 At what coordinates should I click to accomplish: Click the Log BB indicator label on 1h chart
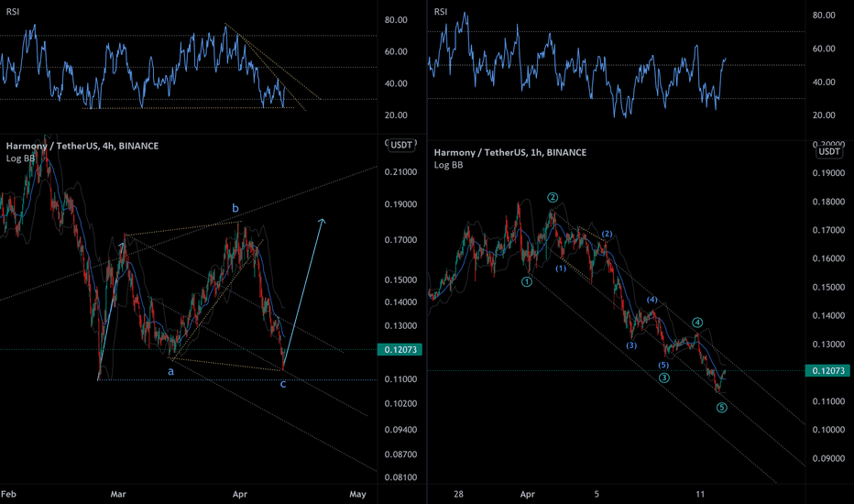[448, 165]
